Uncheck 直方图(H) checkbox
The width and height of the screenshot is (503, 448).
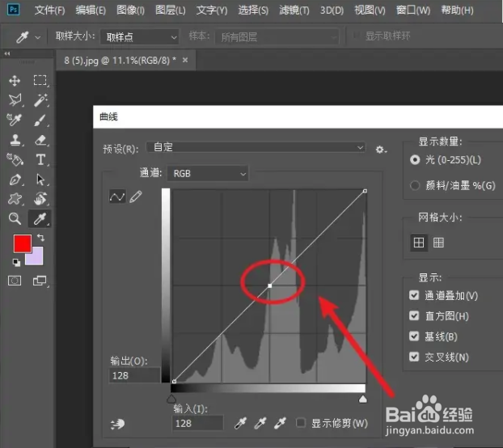414,315
